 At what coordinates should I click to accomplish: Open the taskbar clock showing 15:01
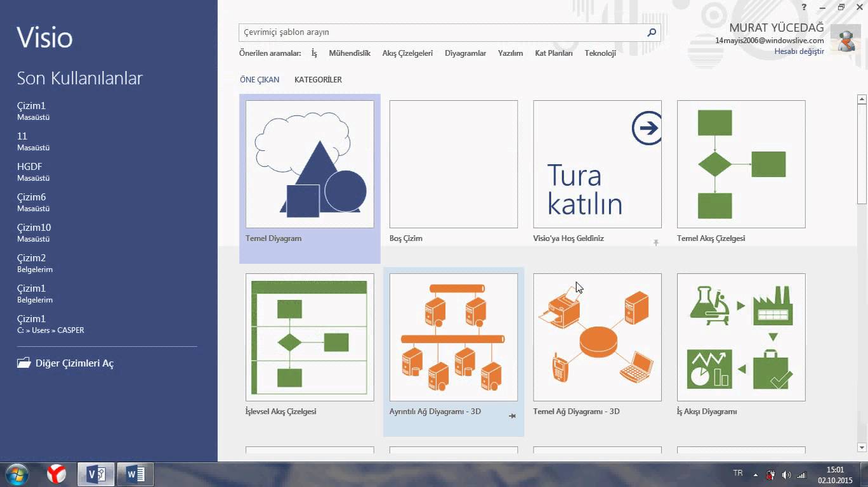[835, 475]
